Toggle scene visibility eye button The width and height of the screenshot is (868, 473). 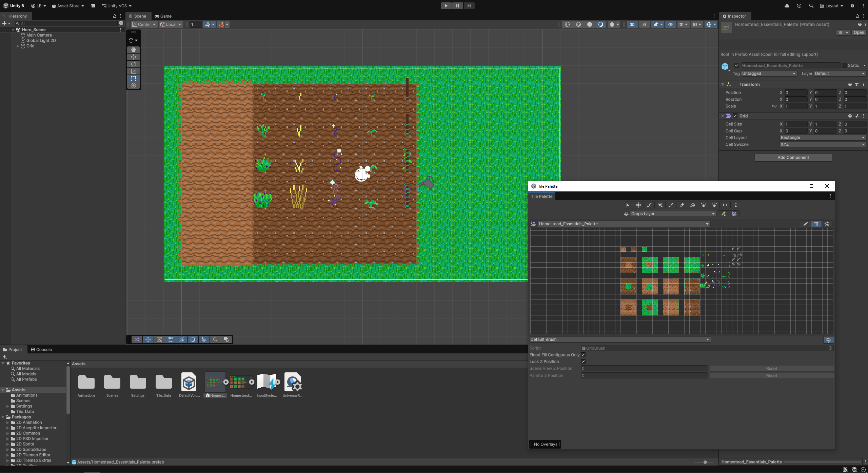point(670,24)
